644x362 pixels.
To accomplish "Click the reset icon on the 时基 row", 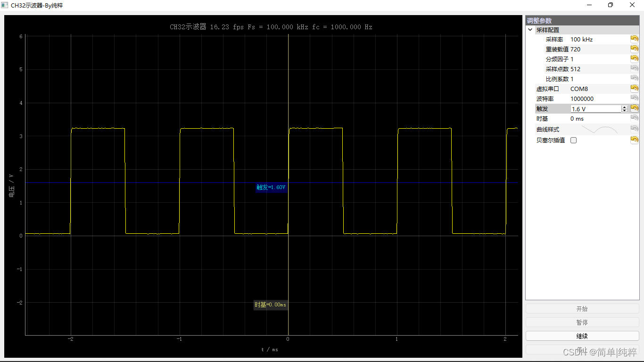I will 634,118.
